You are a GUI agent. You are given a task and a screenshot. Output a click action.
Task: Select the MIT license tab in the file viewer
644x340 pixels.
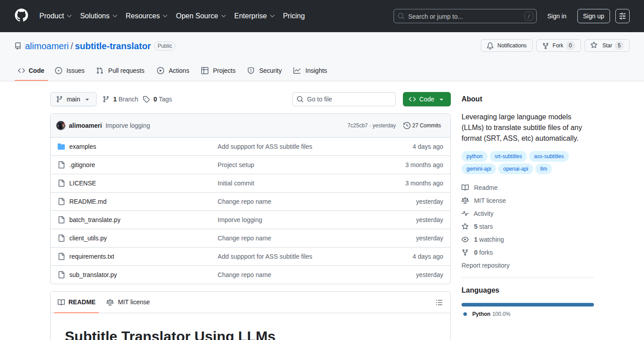pos(128,302)
